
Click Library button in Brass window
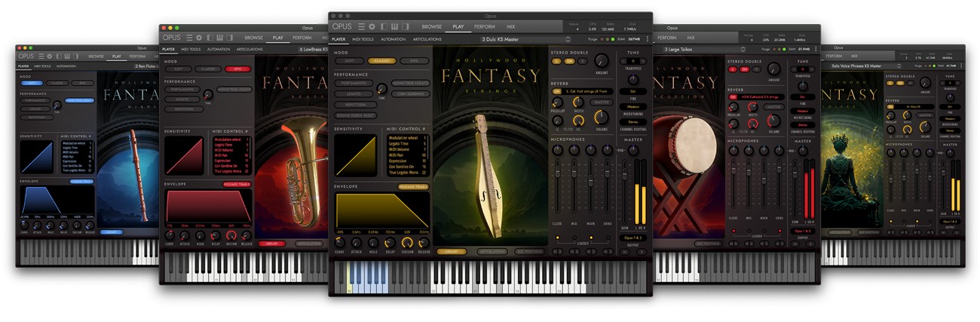(271, 244)
